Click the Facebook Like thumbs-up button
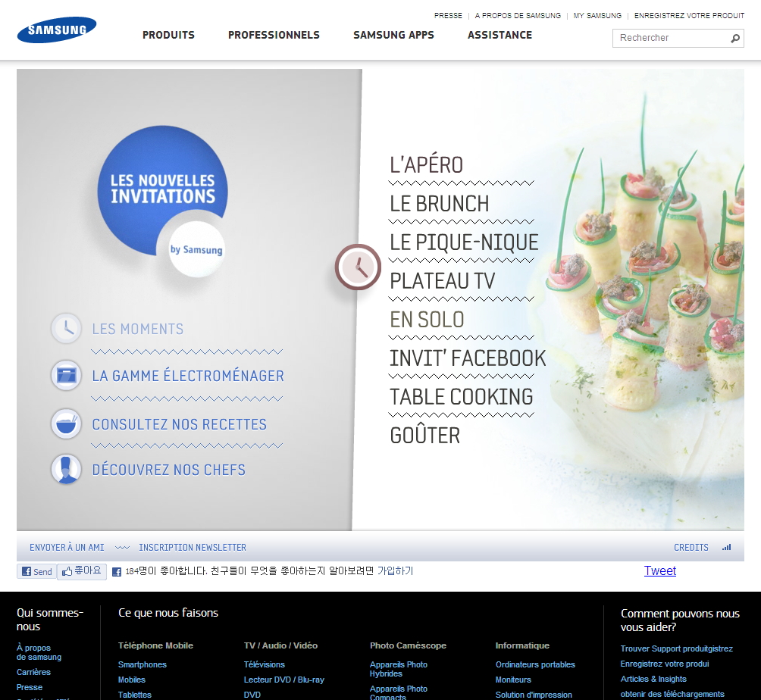This screenshot has height=700, width=761. point(82,571)
